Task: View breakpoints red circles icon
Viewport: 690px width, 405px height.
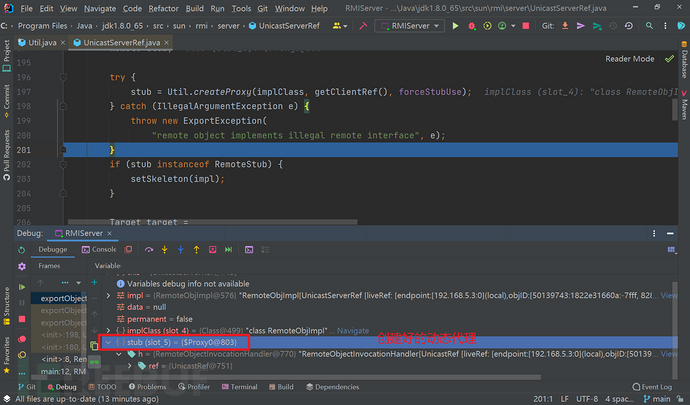Action: (x=22, y=339)
